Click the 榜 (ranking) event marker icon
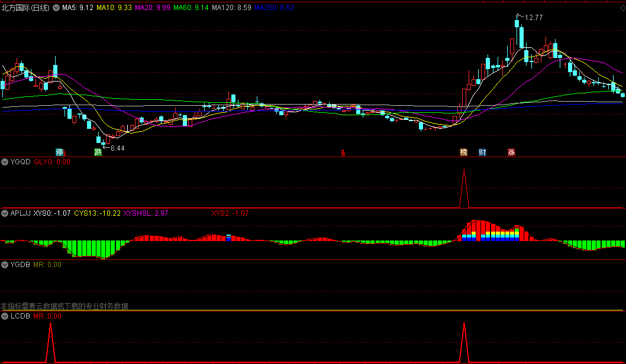 pyautogui.click(x=463, y=152)
